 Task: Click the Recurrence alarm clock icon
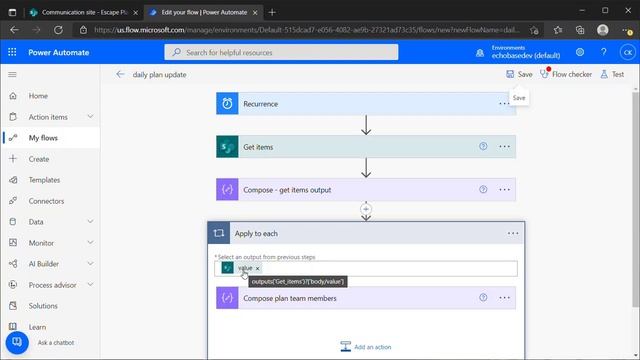click(x=227, y=104)
